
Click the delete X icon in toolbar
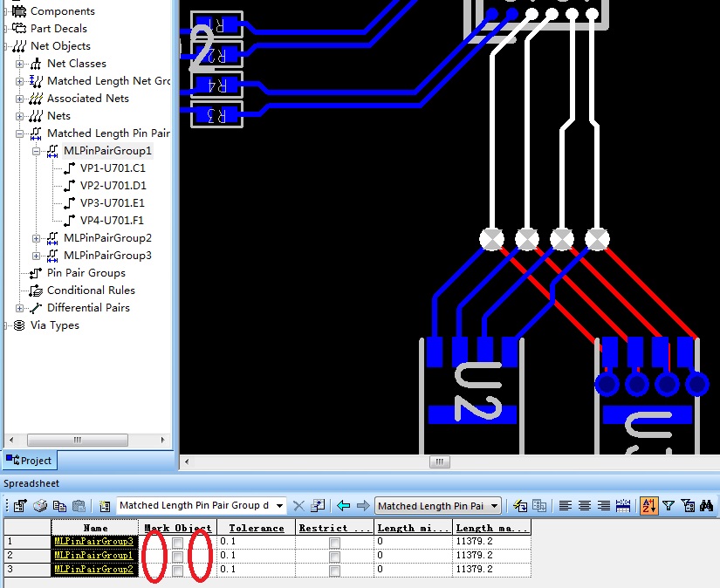point(298,506)
